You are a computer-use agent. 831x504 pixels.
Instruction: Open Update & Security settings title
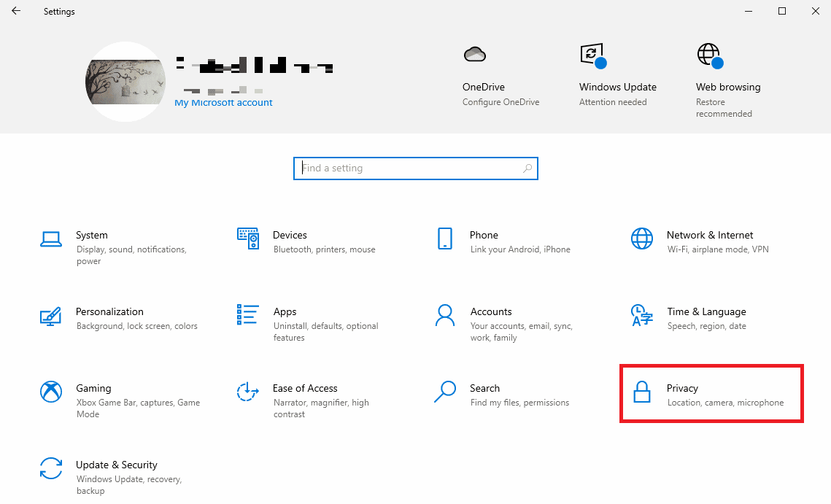tap(117, 465)
